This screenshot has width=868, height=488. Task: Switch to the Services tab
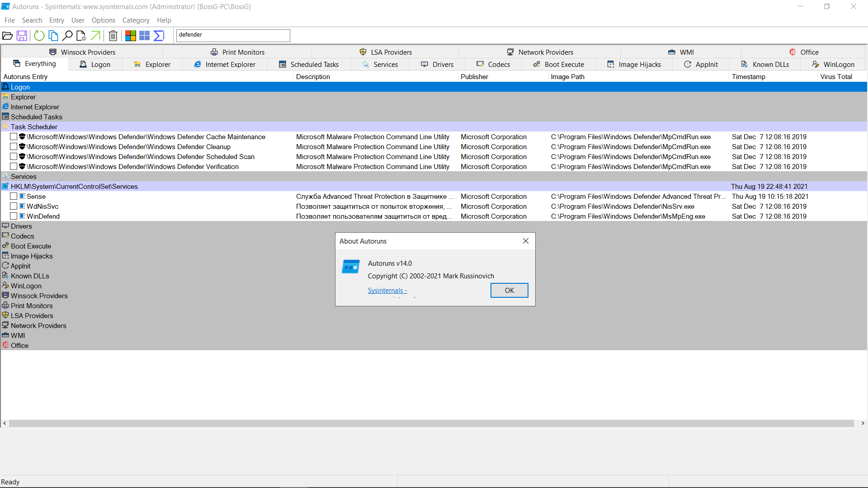click(x=380, y=65)
